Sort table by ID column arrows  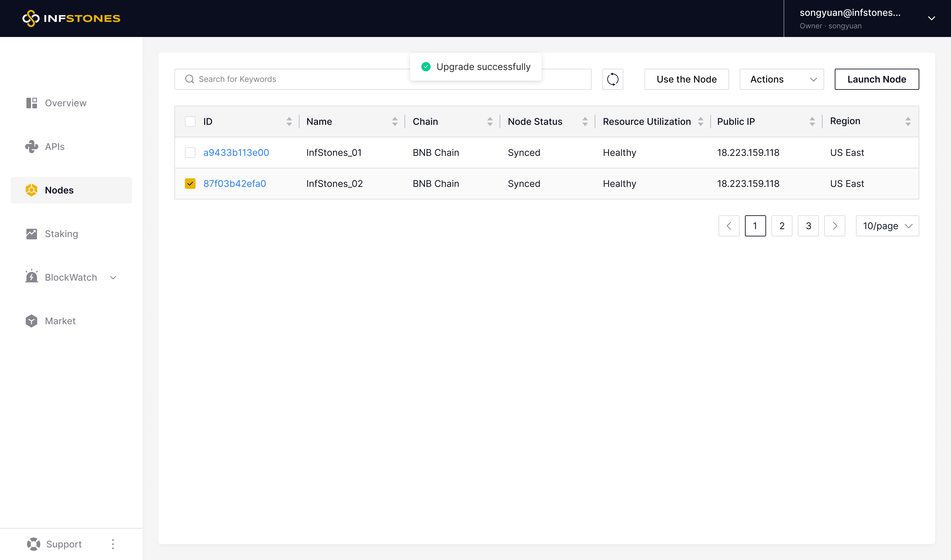tap(289, 122)
